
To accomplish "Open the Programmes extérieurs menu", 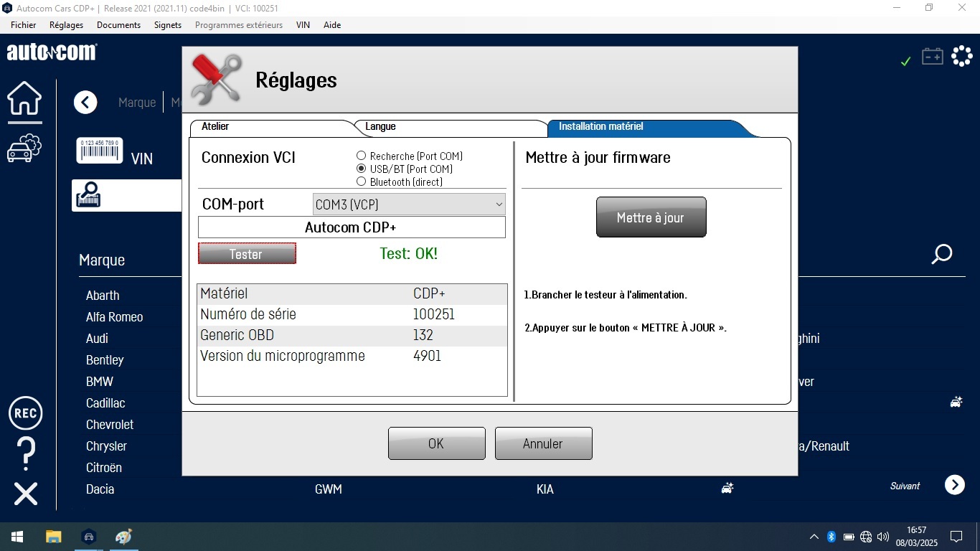I will (239, 25).
